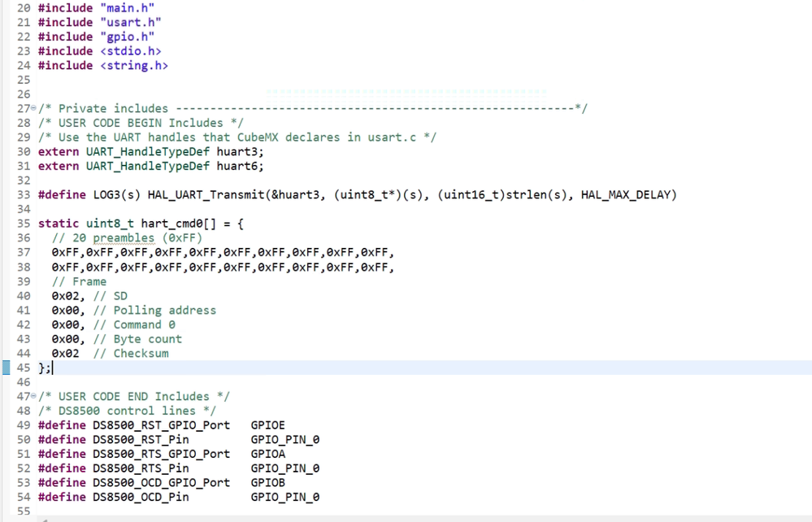812x522 pixels.
Task: Click line number 35 in the gutter
Action: tap(24, 224)
